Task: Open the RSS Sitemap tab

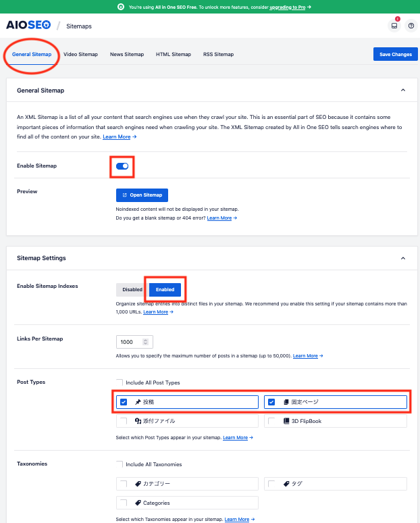Action: [x=218, y=54]
